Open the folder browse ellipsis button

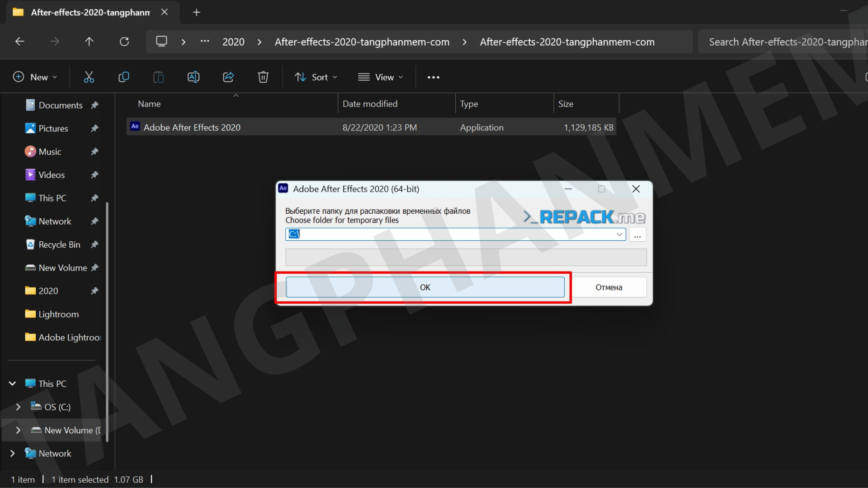(x=637, y=235)
